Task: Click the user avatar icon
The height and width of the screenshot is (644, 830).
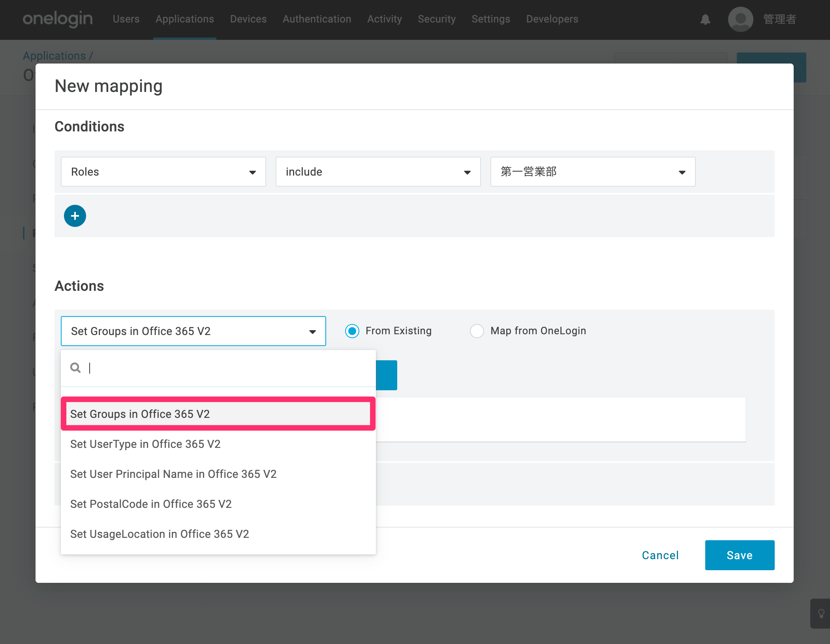Action: pyautogui.click(x=740, y=19)
